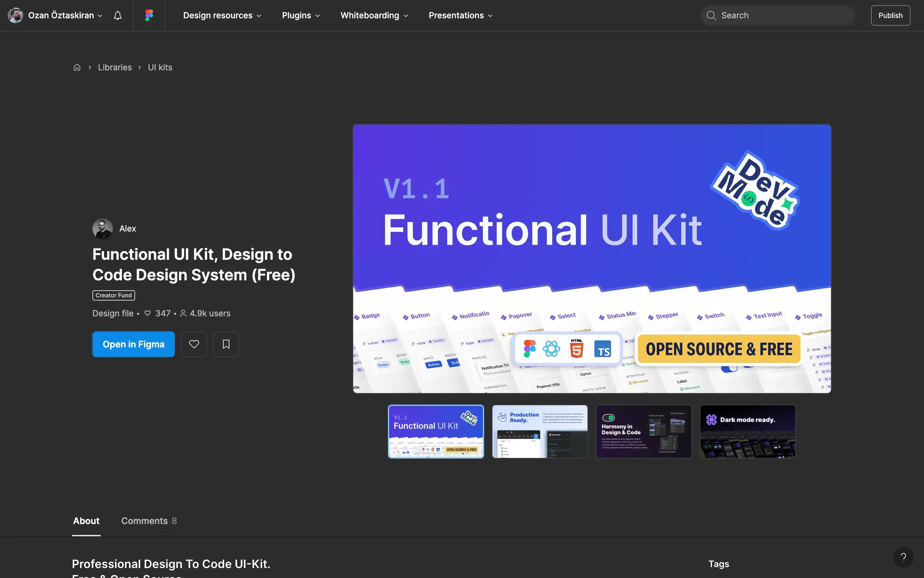924x578 pixels.
Task: Go to UI kits breadcrumb link
Action: 160,67
